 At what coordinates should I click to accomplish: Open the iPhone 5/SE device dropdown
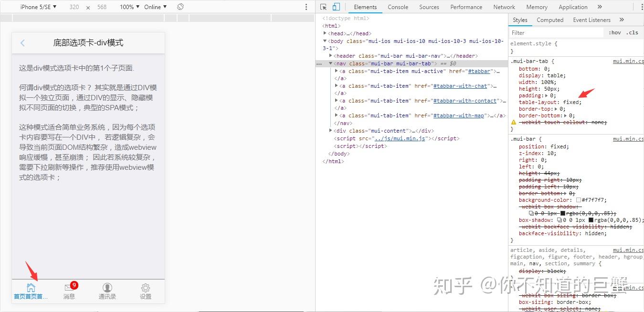(x=37, y=7)
